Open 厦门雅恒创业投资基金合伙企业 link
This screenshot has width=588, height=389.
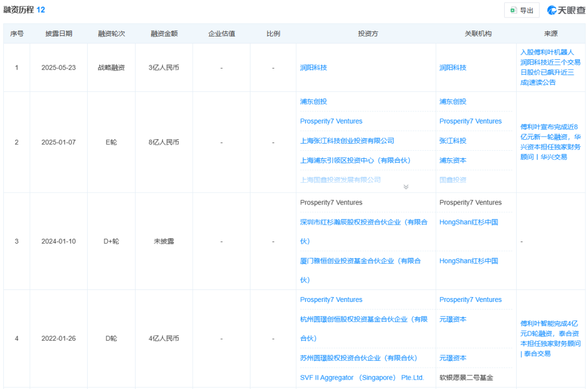click(x=360, y=261)
